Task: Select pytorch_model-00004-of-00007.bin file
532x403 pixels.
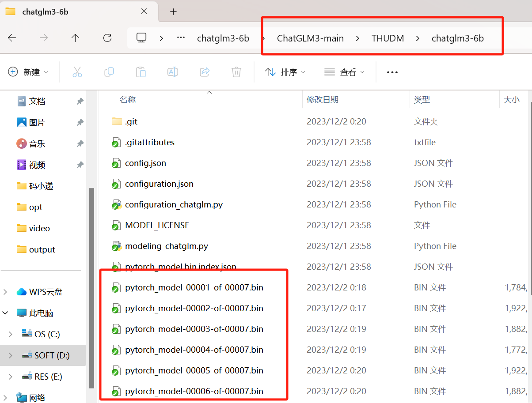Action: [x=194, y=350]
